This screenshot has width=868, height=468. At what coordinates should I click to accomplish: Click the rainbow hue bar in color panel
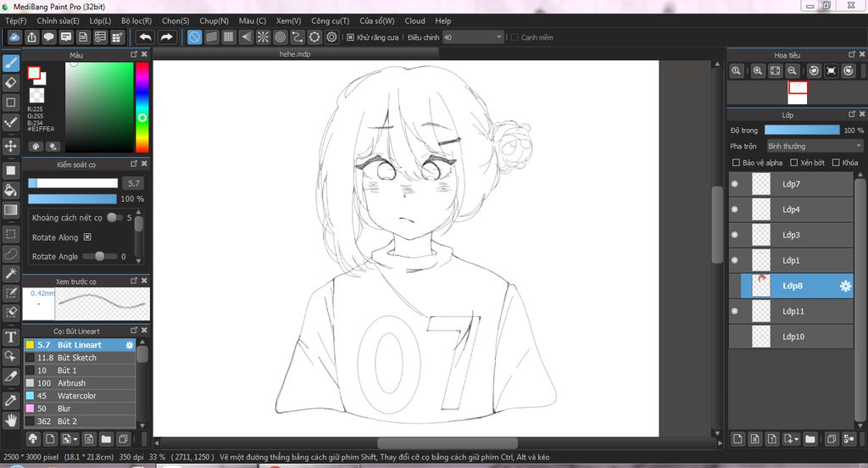coord(142,107)
